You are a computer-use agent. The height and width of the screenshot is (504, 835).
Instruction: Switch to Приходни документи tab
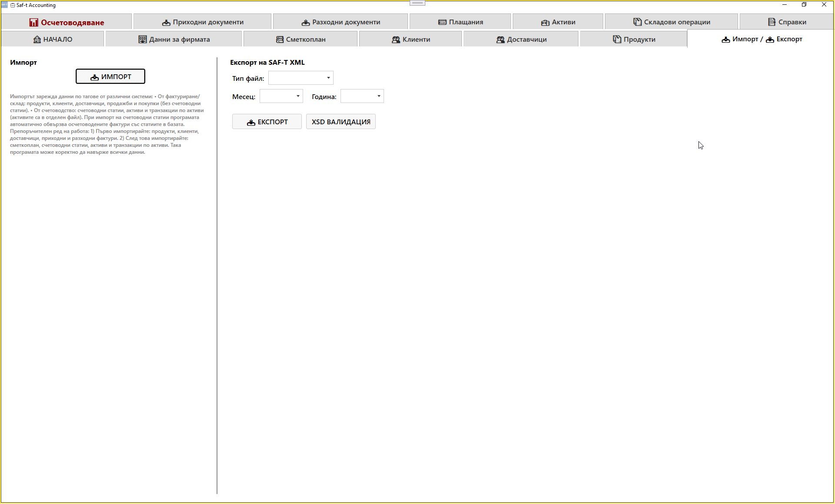pos(202,22)
